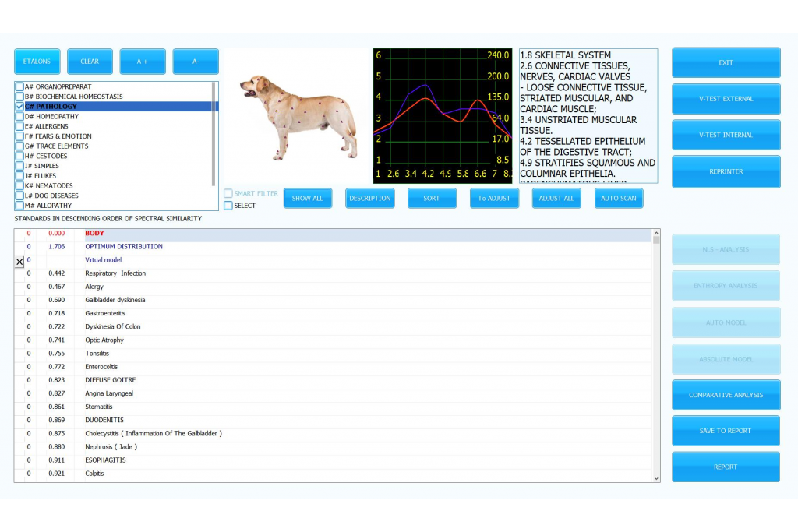Image resolution: width=798 pixels, height=532 pixels.
Task: Increase font with A + button
Action: [143, 62]
